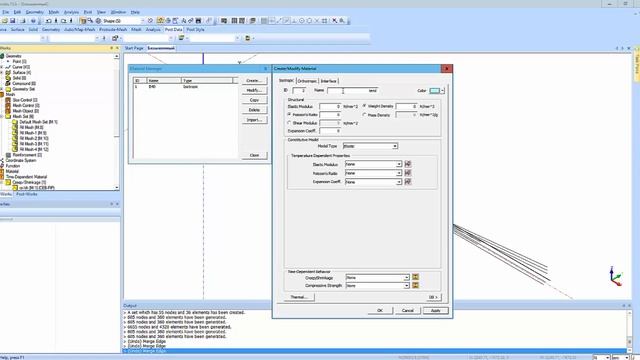The height and width of the screenshot is (360, 640).
Task: Click the Thermal button
Action: 299,297
